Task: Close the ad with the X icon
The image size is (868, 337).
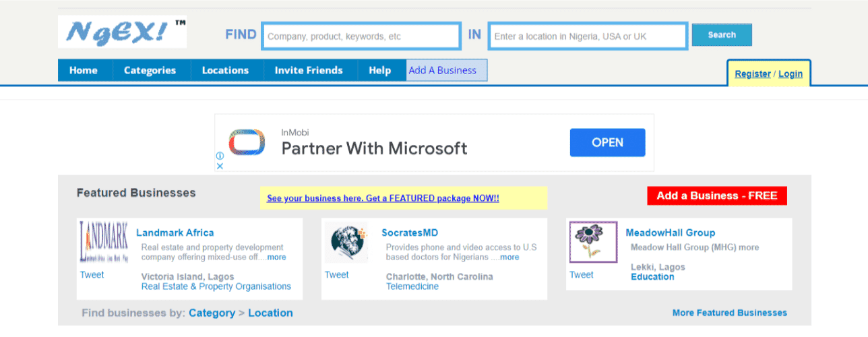Action: pyautogui.click(x=220, y=166)
